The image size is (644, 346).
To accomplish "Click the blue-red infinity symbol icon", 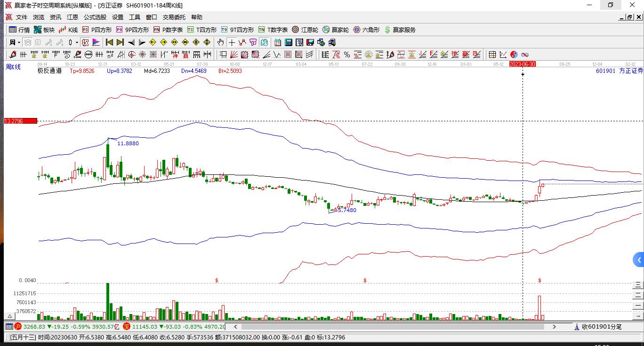I will (x=525, y=55).
